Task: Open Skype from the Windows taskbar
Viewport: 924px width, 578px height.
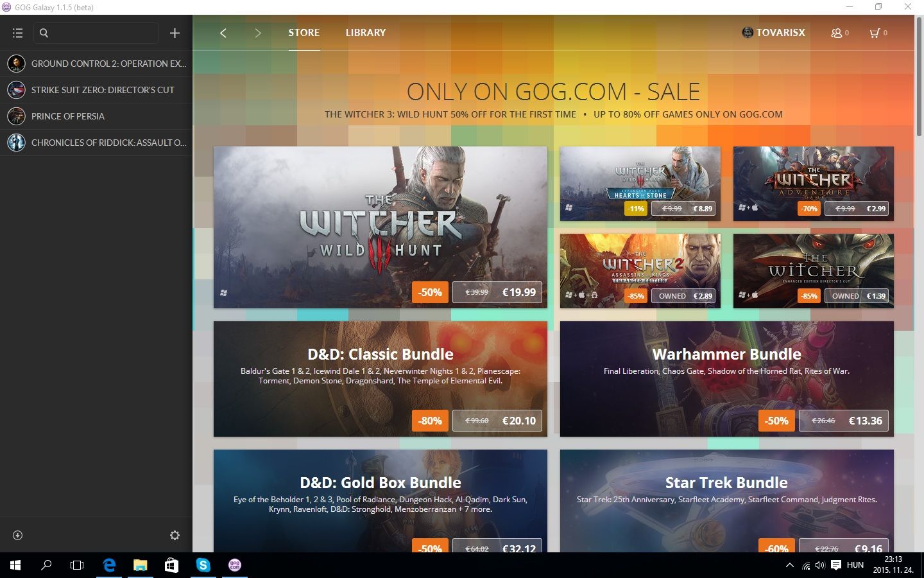Action: (x=203, y=565)
